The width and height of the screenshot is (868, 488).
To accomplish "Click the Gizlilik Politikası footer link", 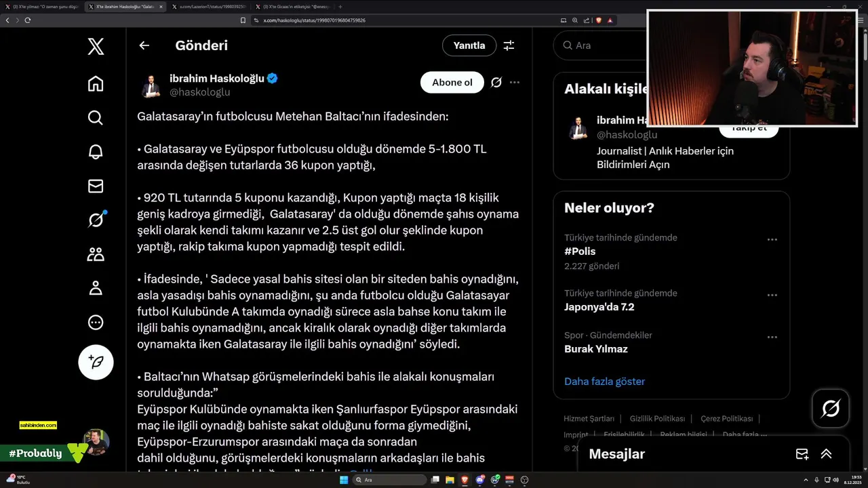I will pyautogui.click(x=657, y=419).
